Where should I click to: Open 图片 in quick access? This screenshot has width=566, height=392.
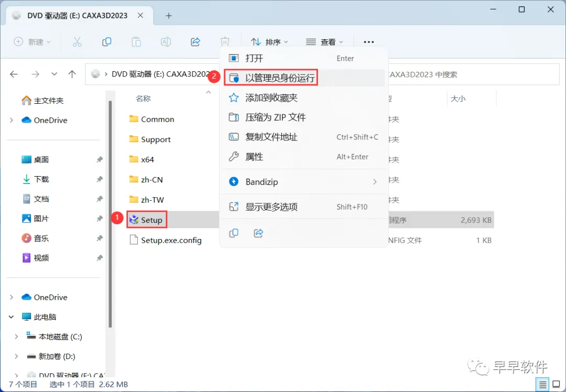pyautogui.click(x=36, y=219)
